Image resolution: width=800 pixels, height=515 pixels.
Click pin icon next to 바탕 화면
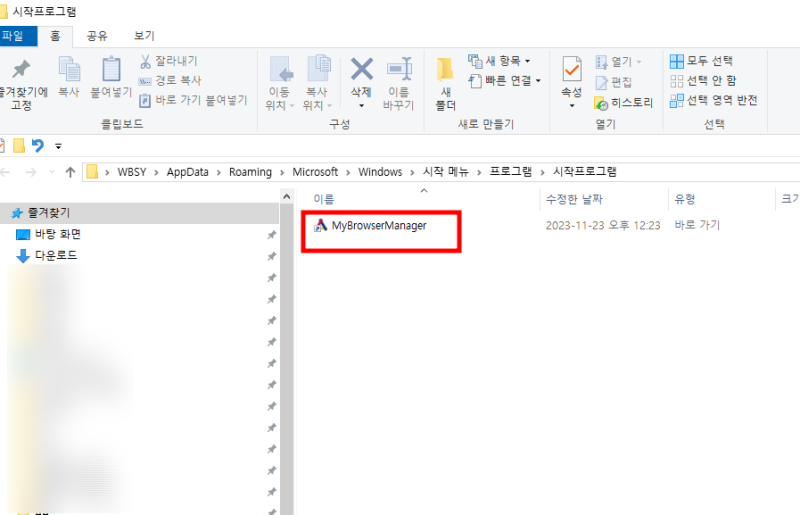point(271,235)
